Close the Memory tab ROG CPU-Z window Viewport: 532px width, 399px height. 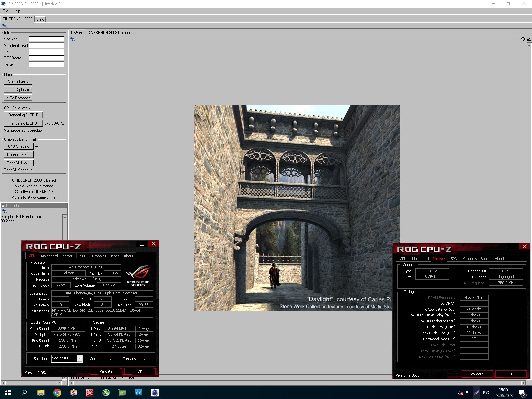(x=525, y=247)
